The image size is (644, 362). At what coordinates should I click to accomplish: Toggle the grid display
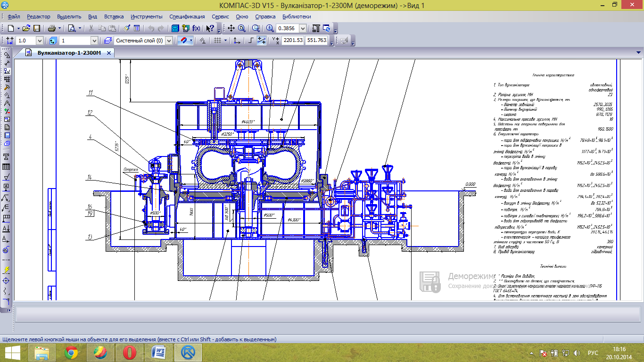pyautogui.click(x=216, y=41)
